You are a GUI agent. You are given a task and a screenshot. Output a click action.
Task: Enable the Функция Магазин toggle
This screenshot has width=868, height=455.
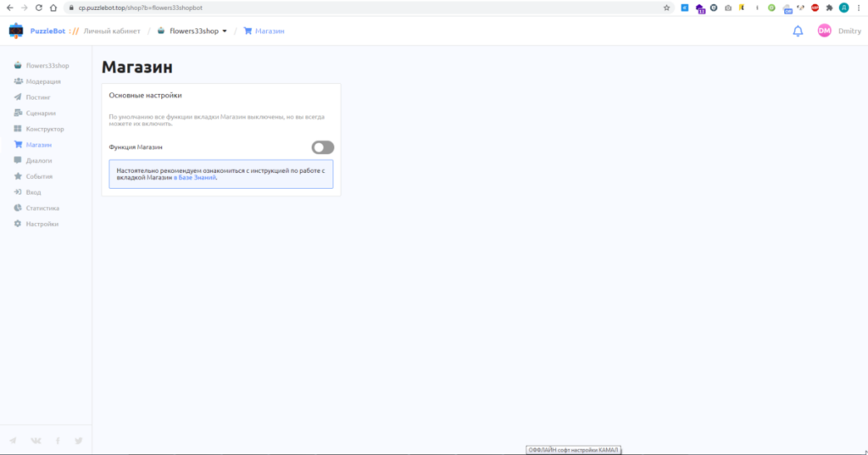[x=322, y=147]
